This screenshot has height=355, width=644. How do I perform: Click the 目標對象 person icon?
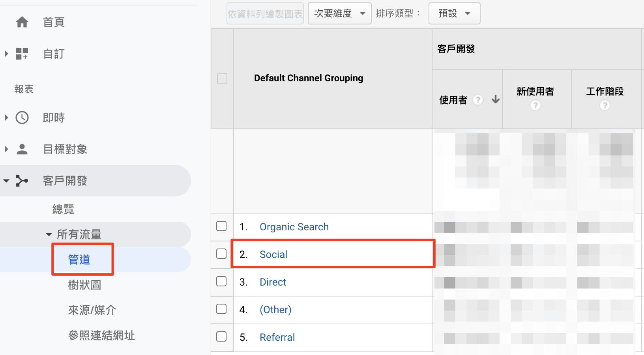(x=22, y=149)
